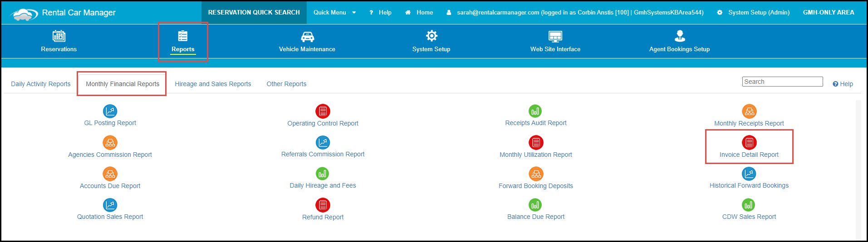Open Reservation Quick Search

[254, 12]
